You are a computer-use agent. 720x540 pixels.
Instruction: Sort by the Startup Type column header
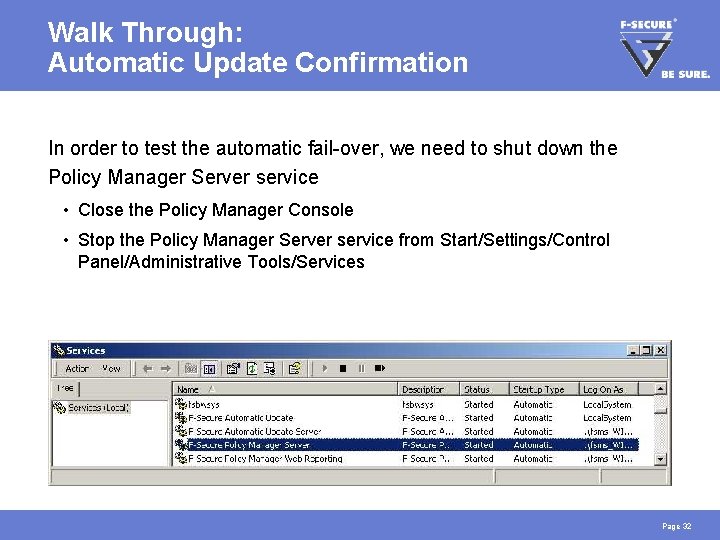544,389
